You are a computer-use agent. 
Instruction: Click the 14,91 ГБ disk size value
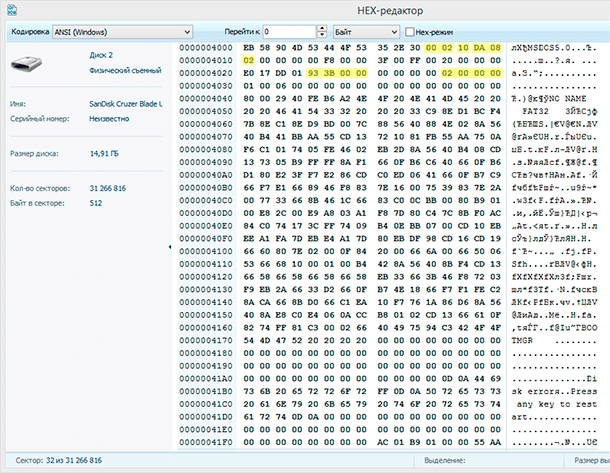coord(106,154)
